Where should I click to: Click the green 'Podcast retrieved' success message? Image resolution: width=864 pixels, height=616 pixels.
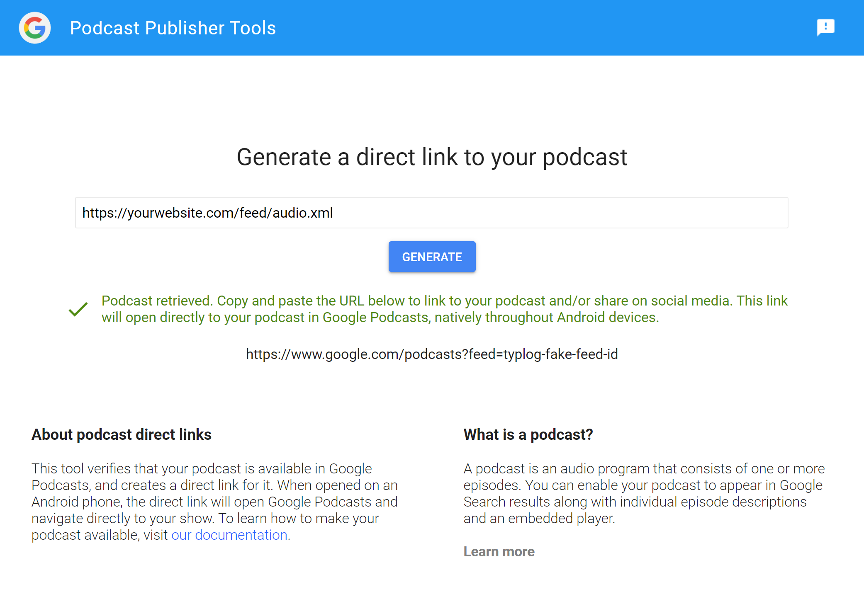(444, 309)
